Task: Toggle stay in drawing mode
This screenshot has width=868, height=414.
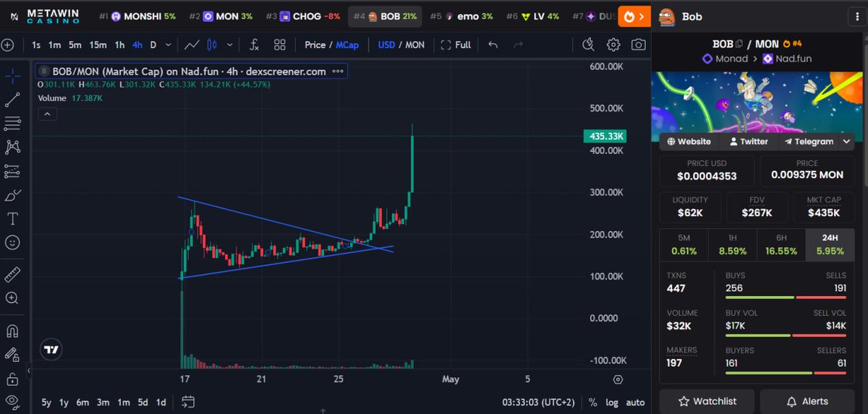Action: [12, 355]
